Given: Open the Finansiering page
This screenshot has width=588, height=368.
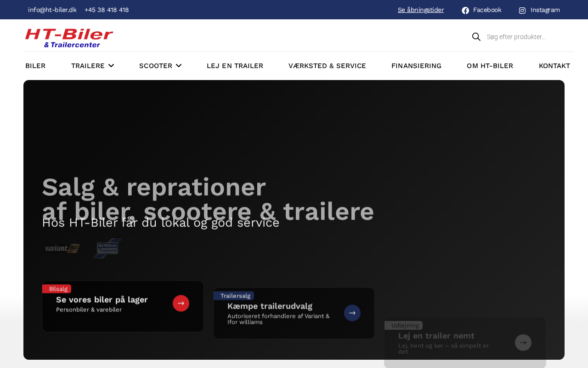Looking at the screenshot, I should tap(416, 66).
